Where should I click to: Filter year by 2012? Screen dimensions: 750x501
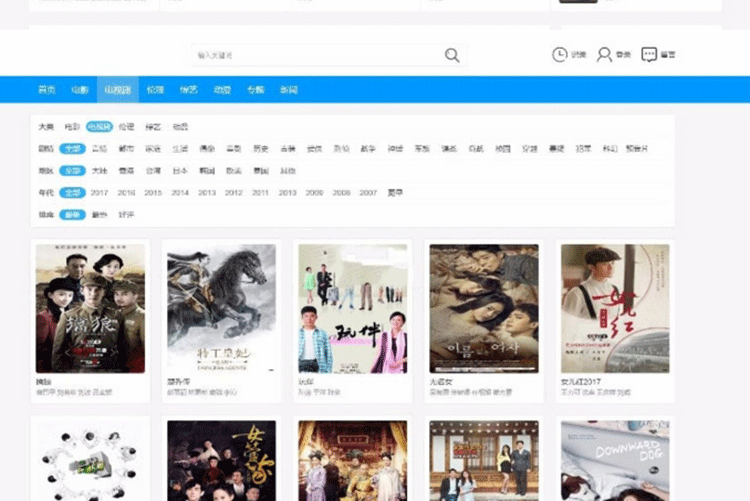[x=234, y=193]
